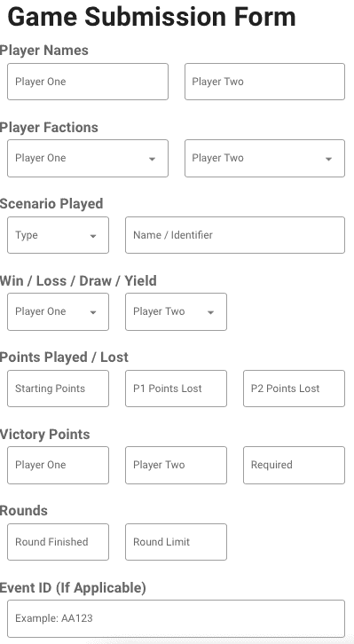Click the arrow icon in Player One faction dropdown

152,159
